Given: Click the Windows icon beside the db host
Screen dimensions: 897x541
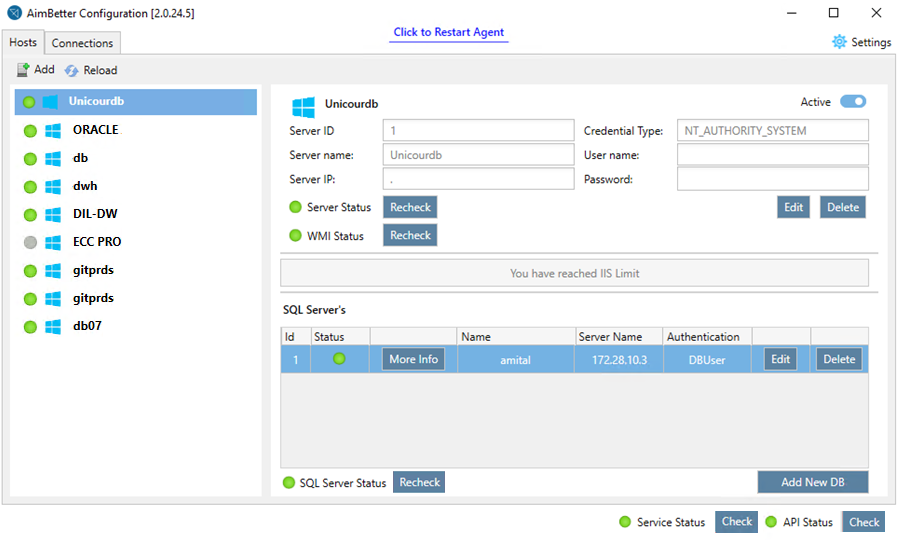Looking at the screenshot, I should [53, 159].
